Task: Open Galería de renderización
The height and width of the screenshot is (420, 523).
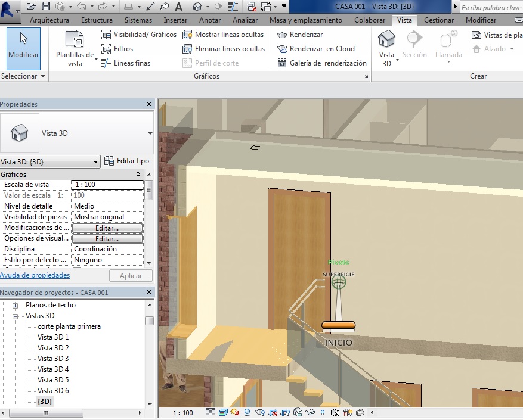Action: (x=282, y=63)
